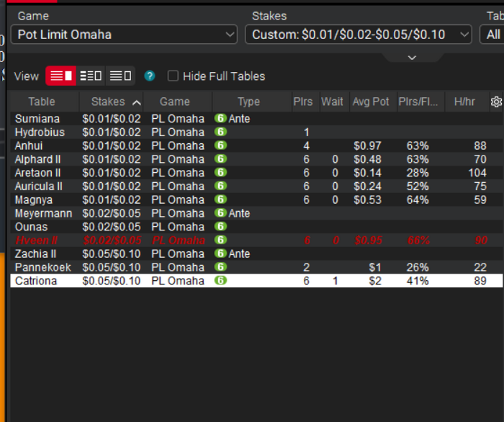Select the first list view icon (red)
The width and height of the screenshot is (504, 422).
tap(60, 76)
